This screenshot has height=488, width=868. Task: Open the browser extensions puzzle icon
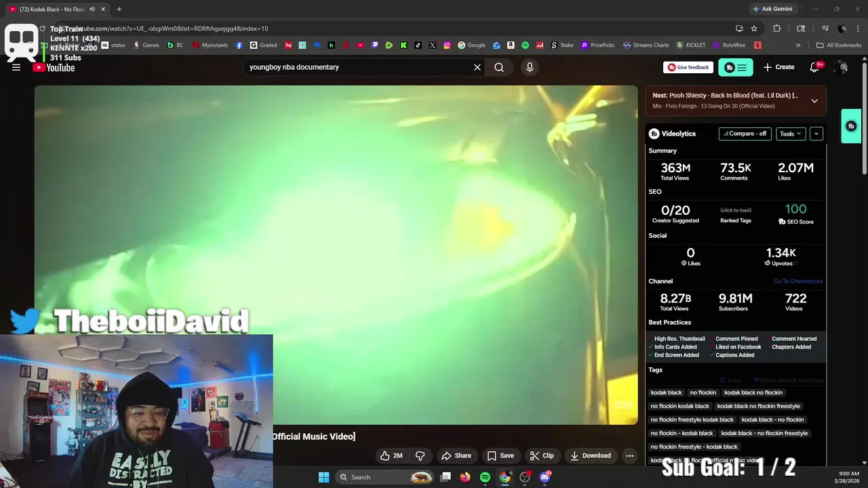(777, 28)
